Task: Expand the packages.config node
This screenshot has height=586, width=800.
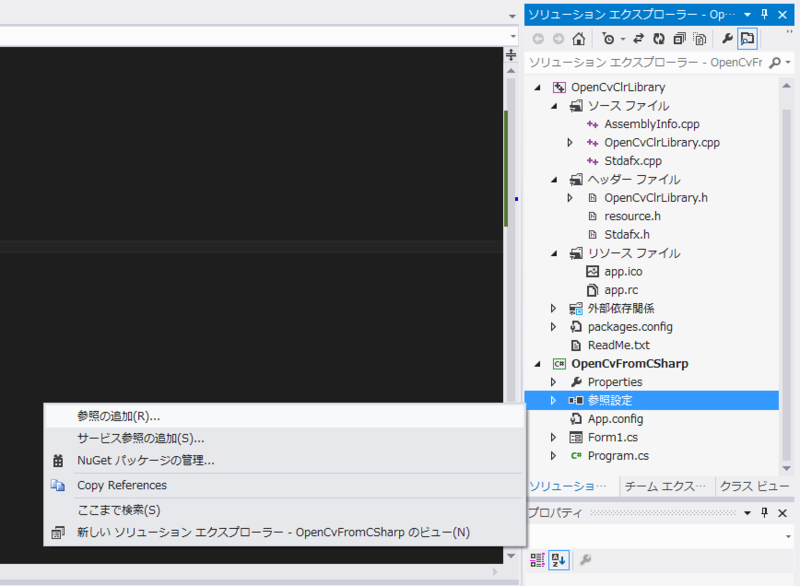Action: tap(554, 327)
